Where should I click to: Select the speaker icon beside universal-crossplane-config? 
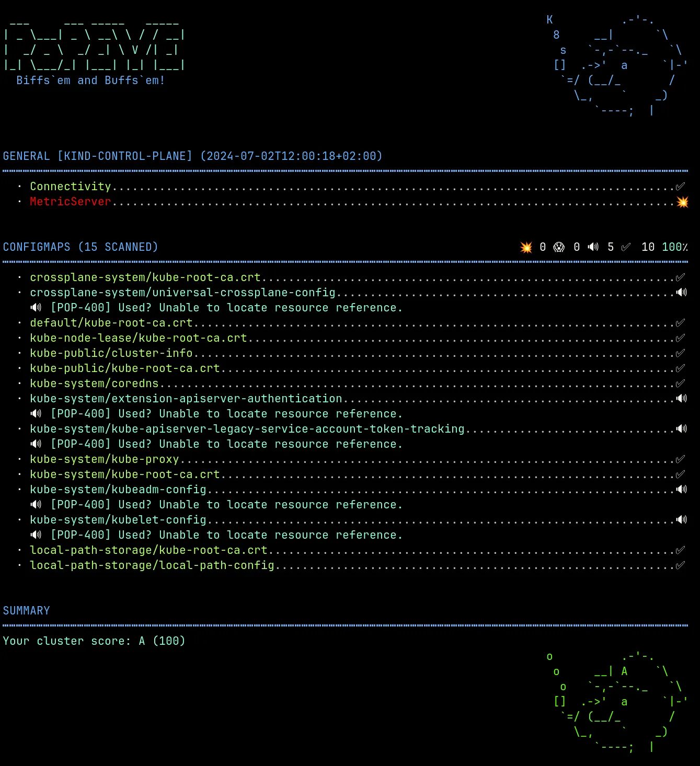(x=681, y=293)
